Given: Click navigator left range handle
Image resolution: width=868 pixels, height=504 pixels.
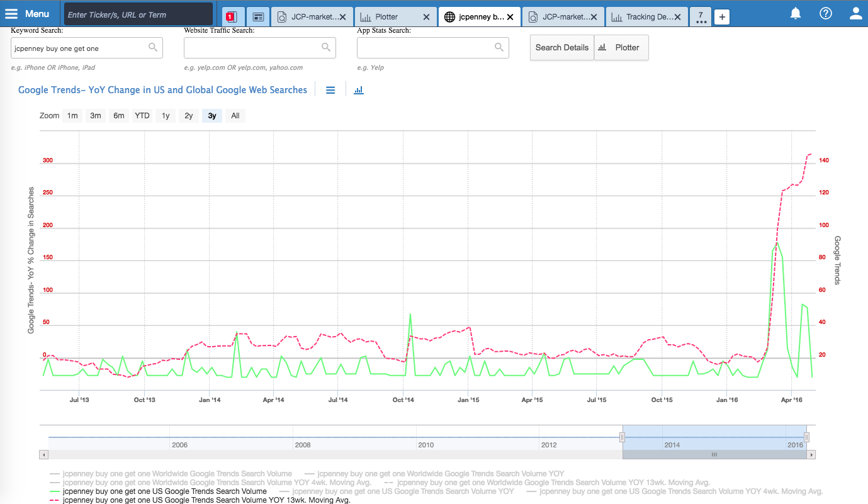Looking at the screenshot, I should 622,437.
